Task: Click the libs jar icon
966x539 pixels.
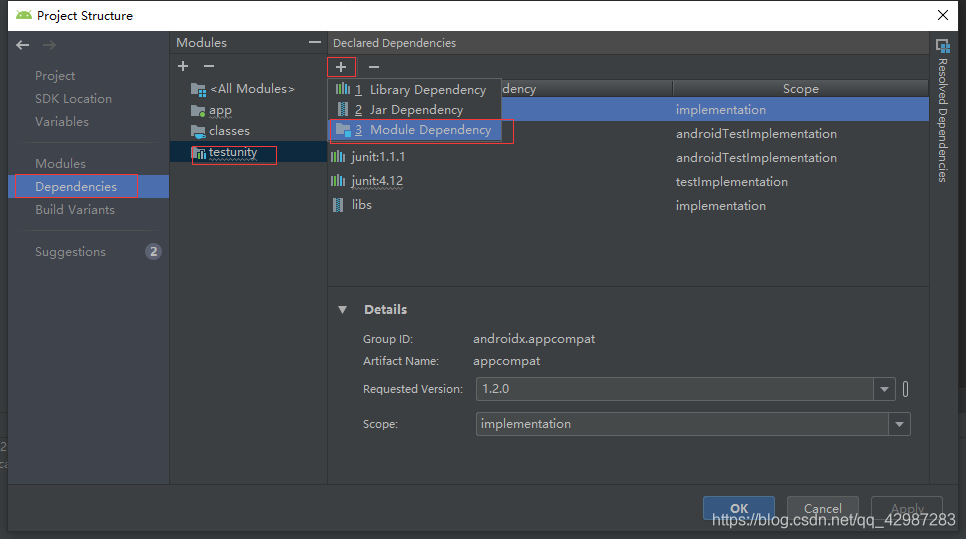Action: 338,205
